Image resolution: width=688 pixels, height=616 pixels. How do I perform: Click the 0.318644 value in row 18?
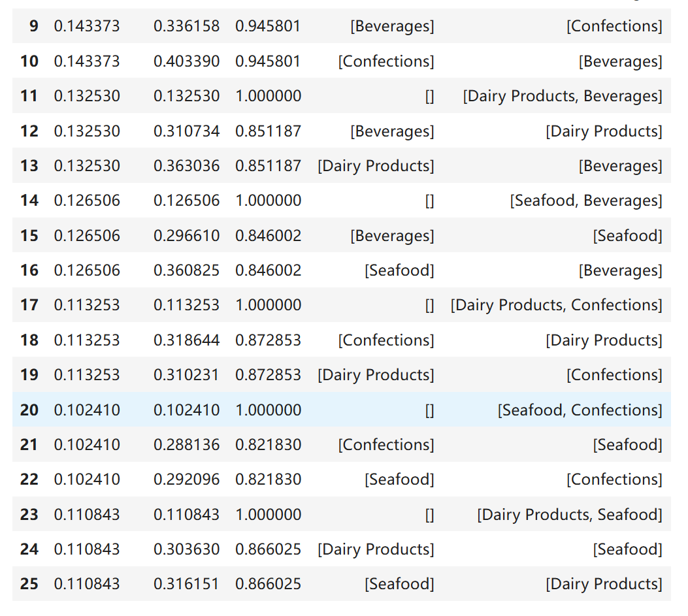pos(186,340)
